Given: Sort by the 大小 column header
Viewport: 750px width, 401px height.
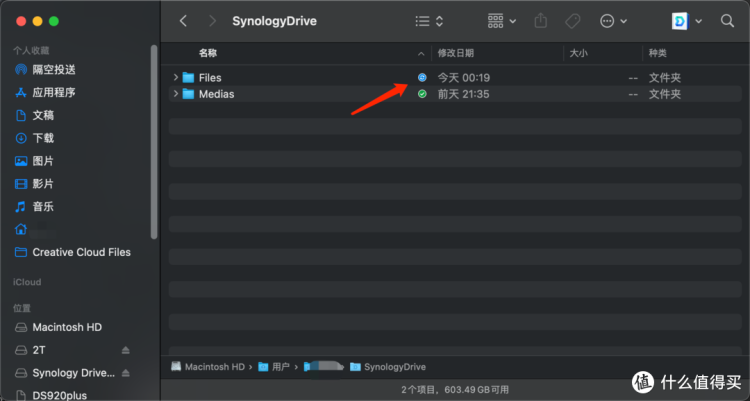Looking at the screenshot, I should pyautogui.click(x=578, y=53).
